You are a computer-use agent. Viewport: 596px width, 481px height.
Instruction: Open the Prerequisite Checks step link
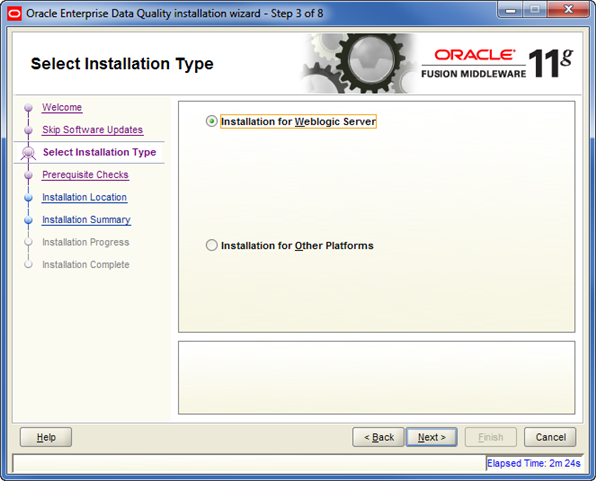85,175
